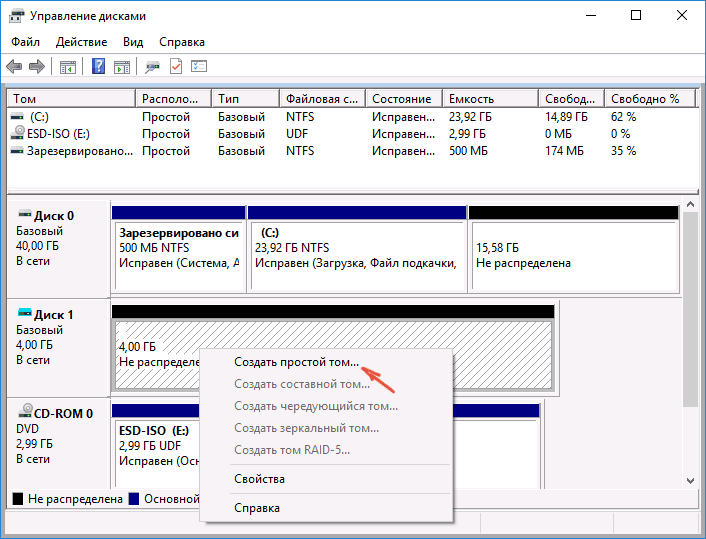Click the back arrow toolbar icon
The image size is (706, 539).
coord(14,66)
